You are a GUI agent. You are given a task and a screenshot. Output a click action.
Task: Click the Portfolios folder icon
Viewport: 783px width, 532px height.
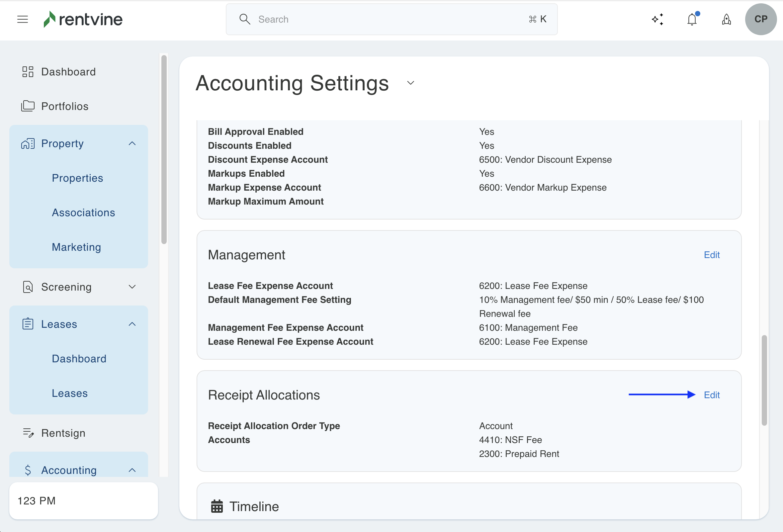(28, 106)
